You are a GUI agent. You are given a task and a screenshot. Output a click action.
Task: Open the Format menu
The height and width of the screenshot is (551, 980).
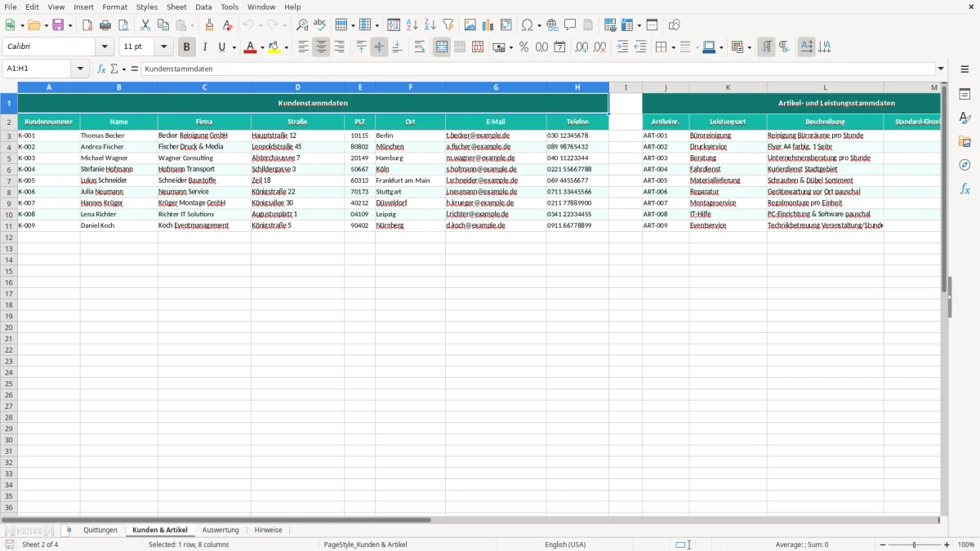[x=114, y=7]
